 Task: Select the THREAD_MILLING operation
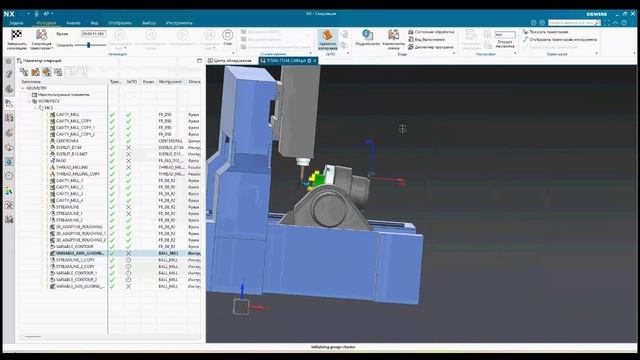pos(72,167)
